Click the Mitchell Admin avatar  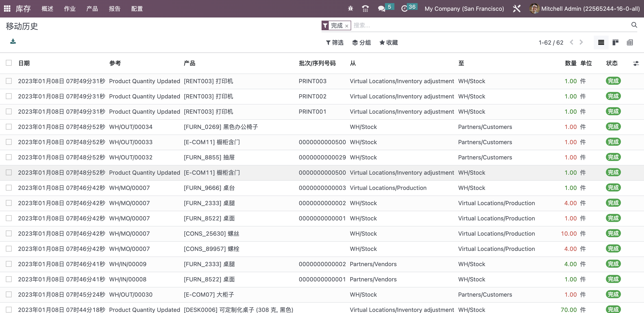(x=534, y=9)
